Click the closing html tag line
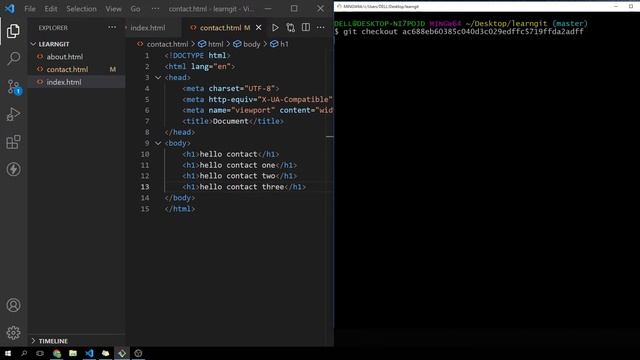Screen dimensions: 640x360 180,209
